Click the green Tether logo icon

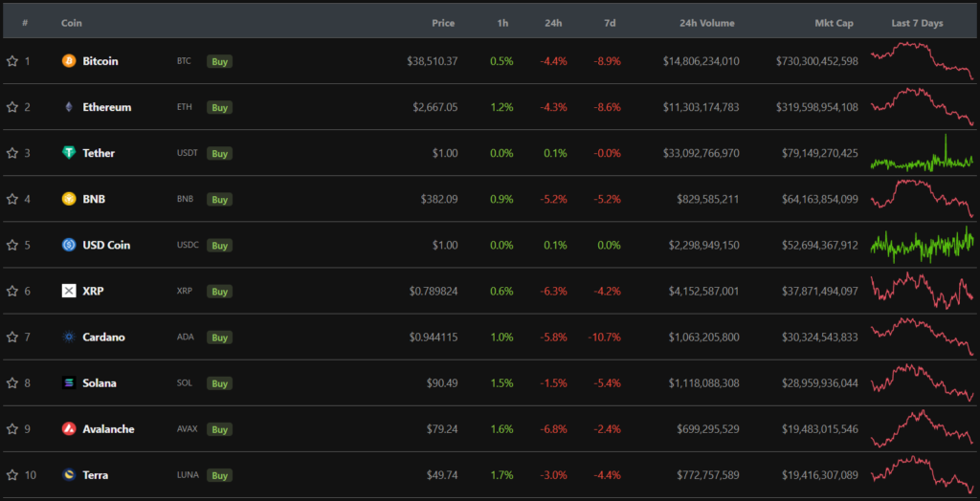click(69, 153)
